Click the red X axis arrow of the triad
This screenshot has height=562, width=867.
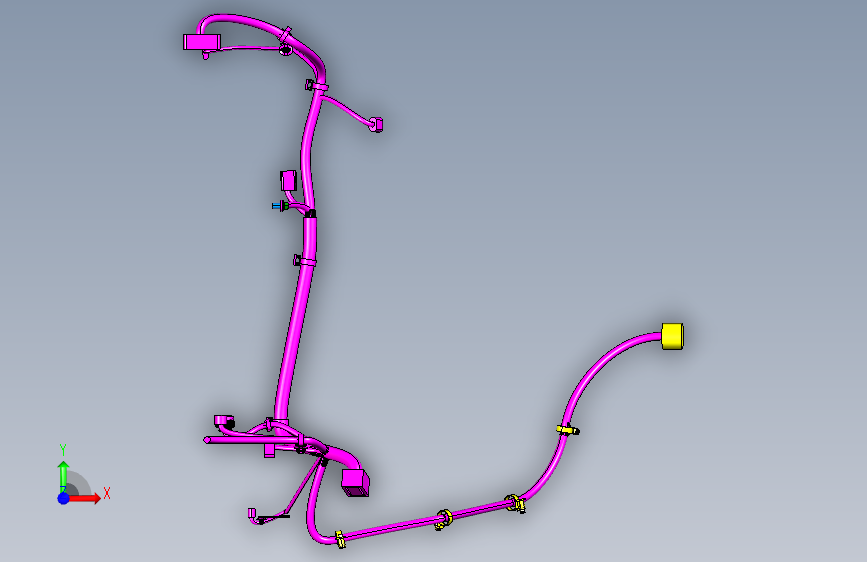click(x=84, y=498)
